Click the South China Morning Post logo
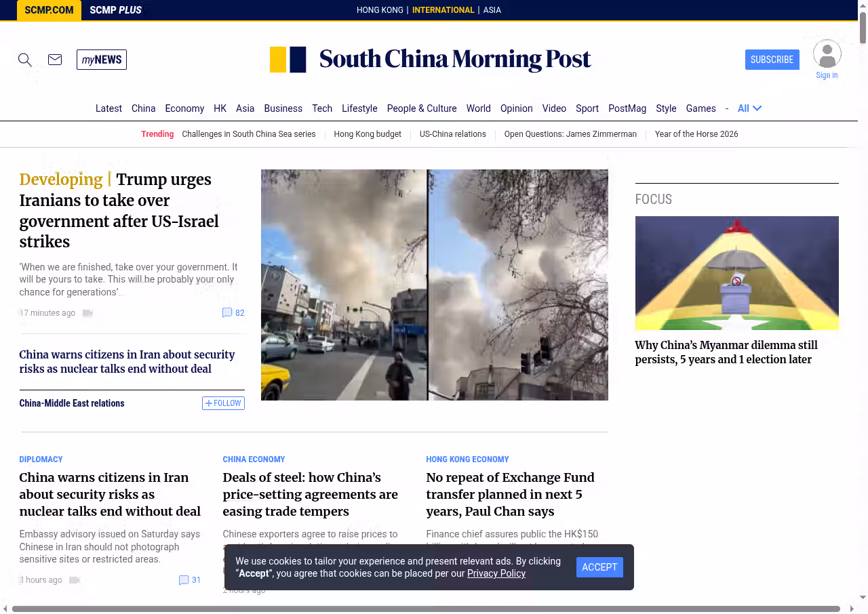The image size is (868, 614). (431, 60)
